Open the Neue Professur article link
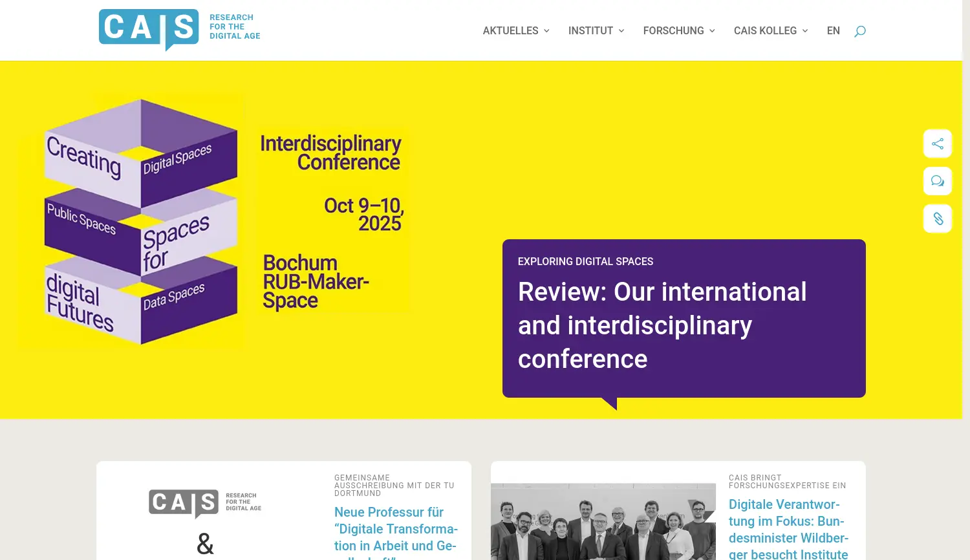The width and height of the screenshot is (970, 560). coord(395,529)
